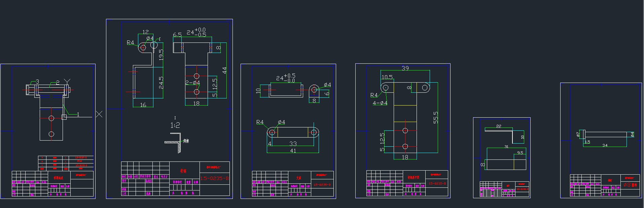Select the 1:2 scale detail label
The height and width of the screenshot is (208, 644).
point(175,125)
